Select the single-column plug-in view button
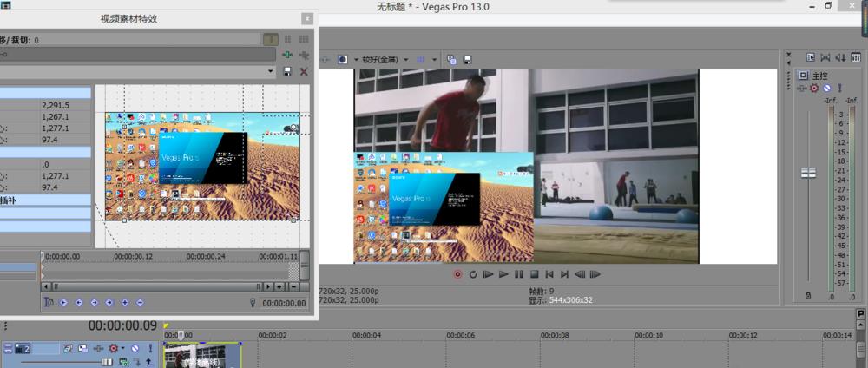Image resolution: width=868 pixels, height=368 pixels. click(271, 39)
